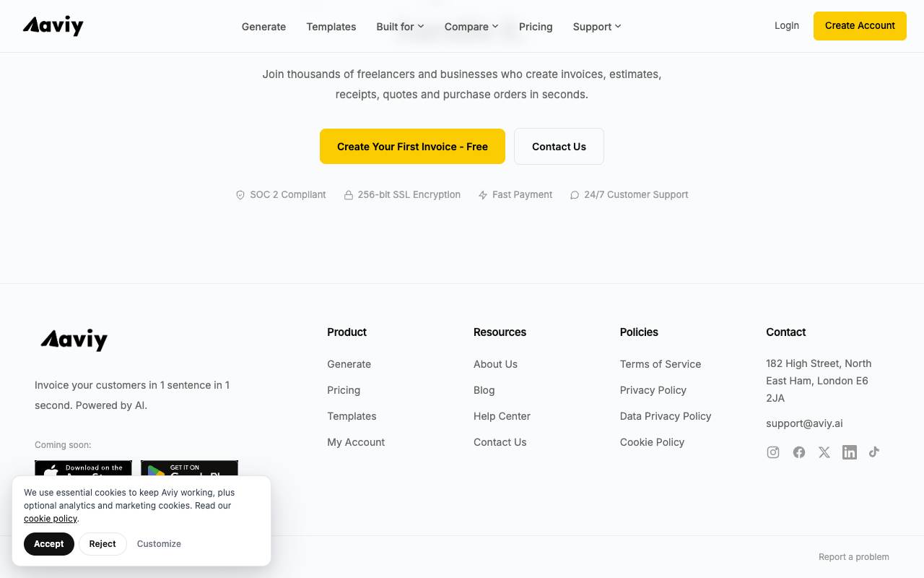Click the 256-bit SSL Encryption text

click(x=409, y=195)
